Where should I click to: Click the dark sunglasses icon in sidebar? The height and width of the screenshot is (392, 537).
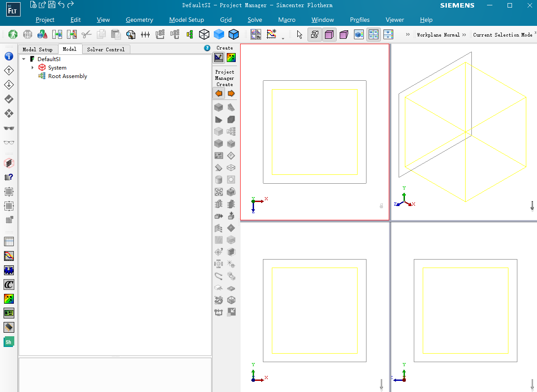9,128
